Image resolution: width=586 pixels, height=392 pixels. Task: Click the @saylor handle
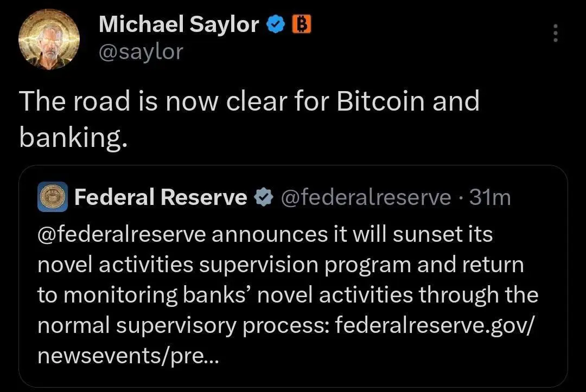click(141, 52)
